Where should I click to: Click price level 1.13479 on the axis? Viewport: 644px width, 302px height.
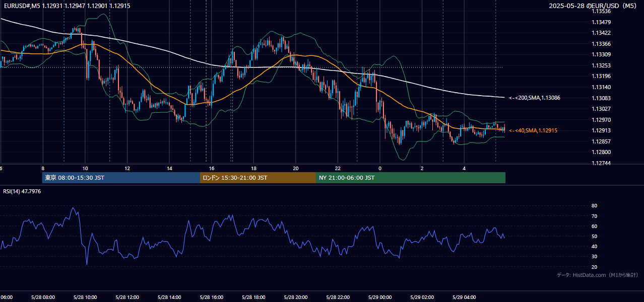pyautogui.click(x=602, y=22)
